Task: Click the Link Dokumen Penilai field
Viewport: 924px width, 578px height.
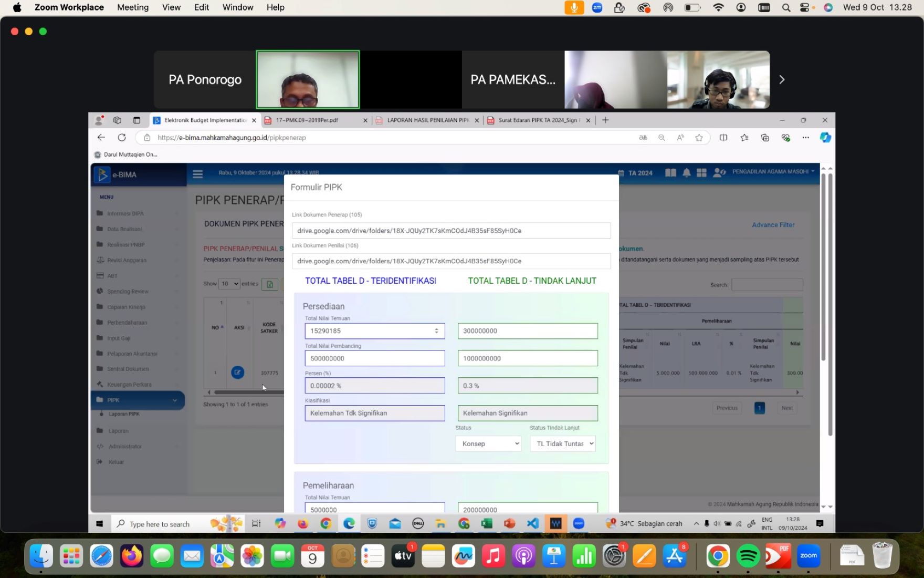Action: tap(451, 261)
